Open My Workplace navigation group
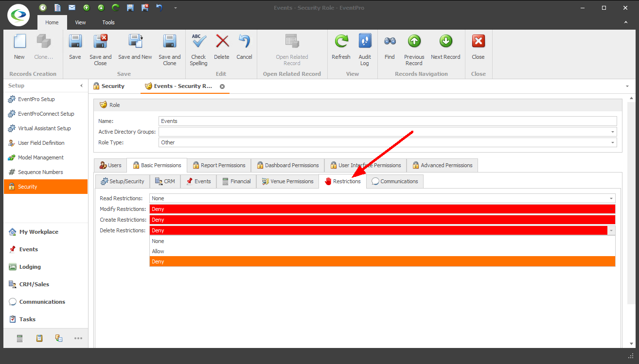The height and width of the screenshot is (364, 639). pyautogui.click(x=46, y=232)
